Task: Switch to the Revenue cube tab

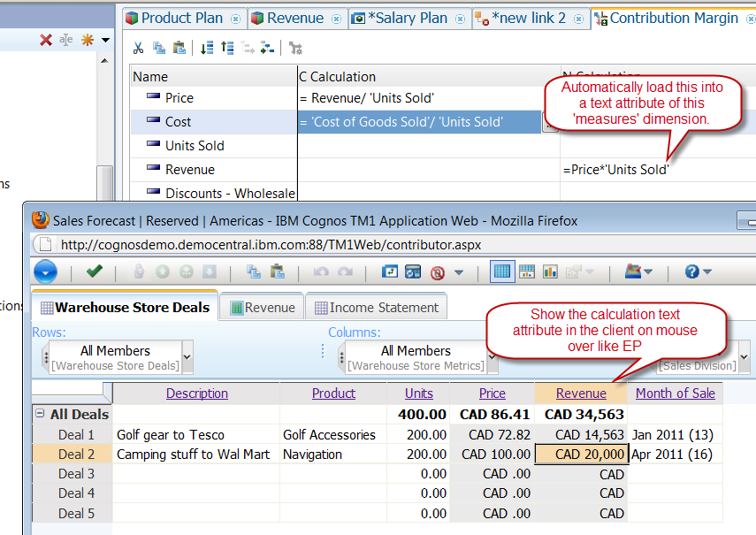Action: (295, 18)
